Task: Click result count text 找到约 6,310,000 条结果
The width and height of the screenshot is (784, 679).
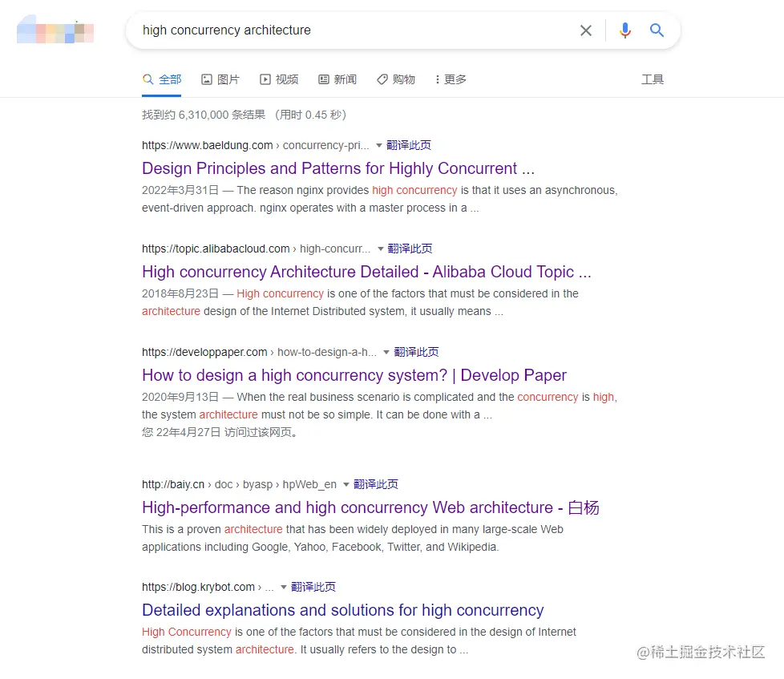Action: [x=204, y=115]
